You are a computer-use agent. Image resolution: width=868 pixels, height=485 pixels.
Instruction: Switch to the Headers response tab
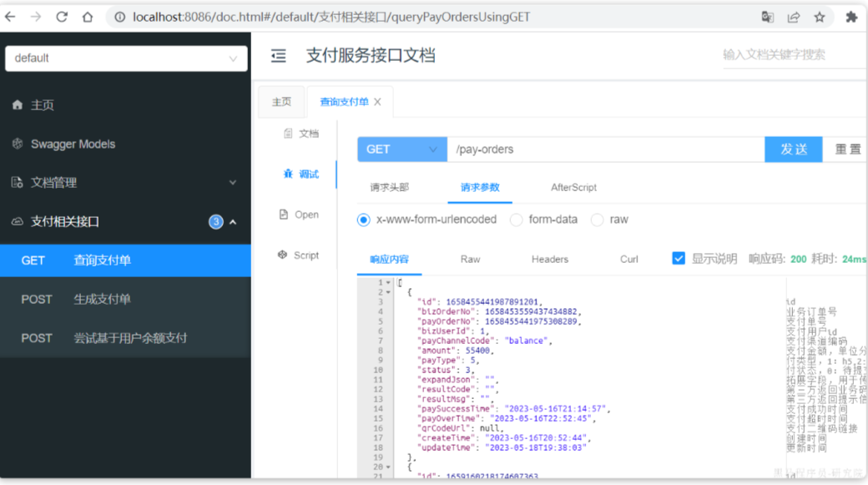[549, 260]
